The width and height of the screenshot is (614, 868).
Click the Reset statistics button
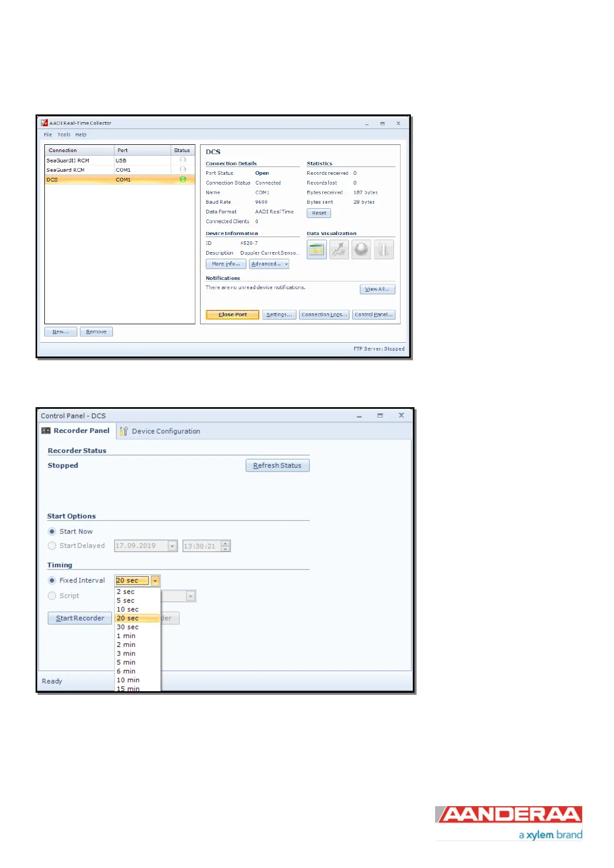click(319, 213)
